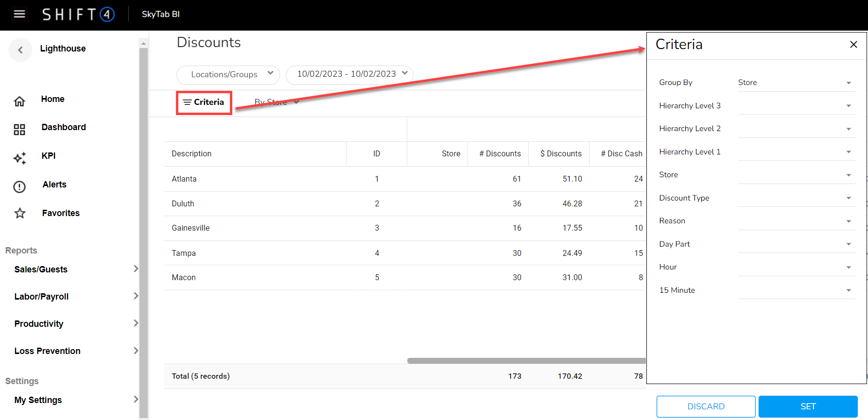Screen dimensions: 868x420
Task: Click the horizontal table scrollbar
Action: pos(526,361)
